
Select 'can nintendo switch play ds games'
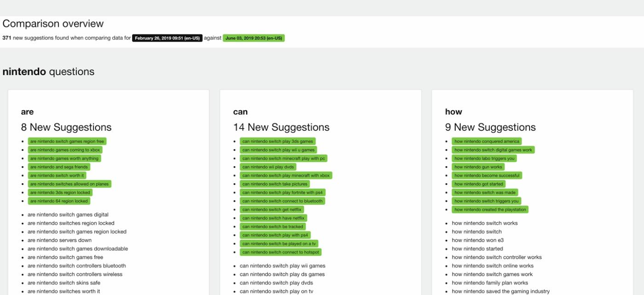pos(282,274)
